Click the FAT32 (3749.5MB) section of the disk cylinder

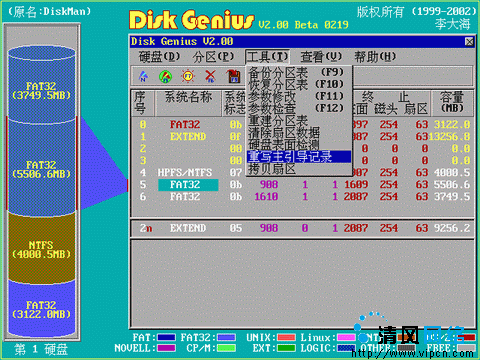(x=41, y=91)
